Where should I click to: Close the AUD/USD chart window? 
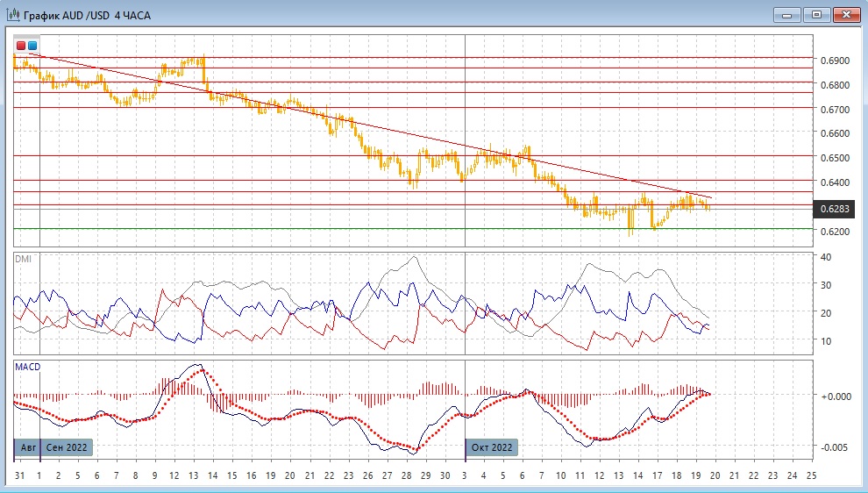[847, 14]
